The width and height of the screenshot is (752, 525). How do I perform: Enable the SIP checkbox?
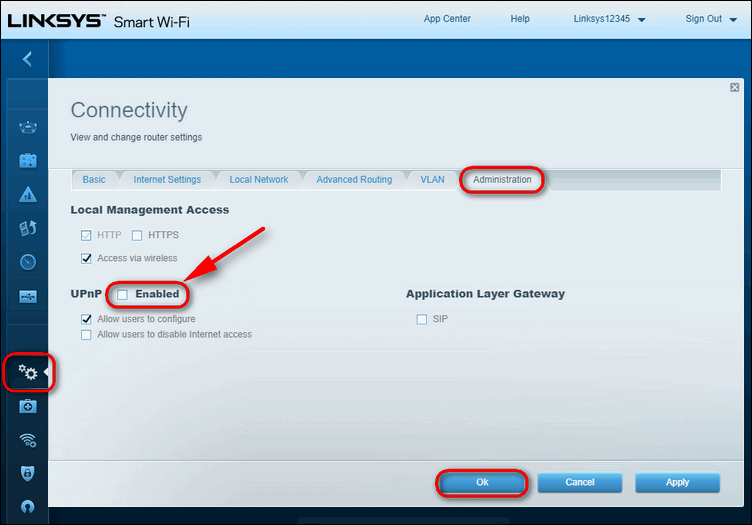click(x=422, y=319)
